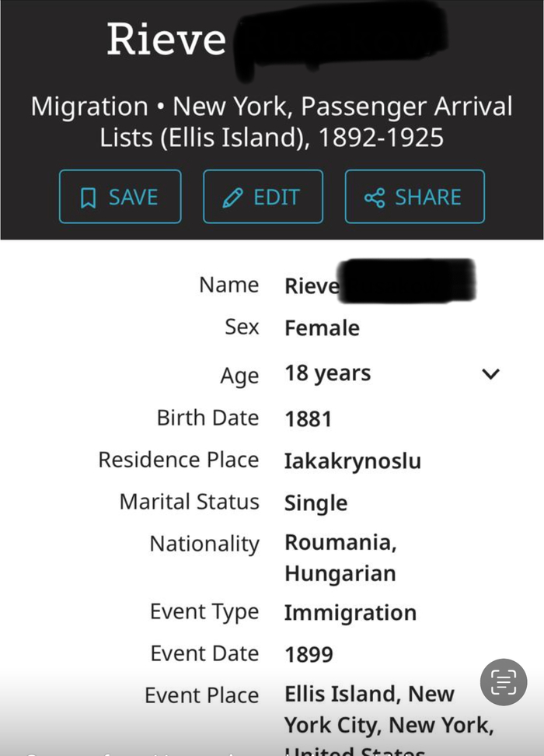Select the Age value "18 years"

(x=327, y=374)
